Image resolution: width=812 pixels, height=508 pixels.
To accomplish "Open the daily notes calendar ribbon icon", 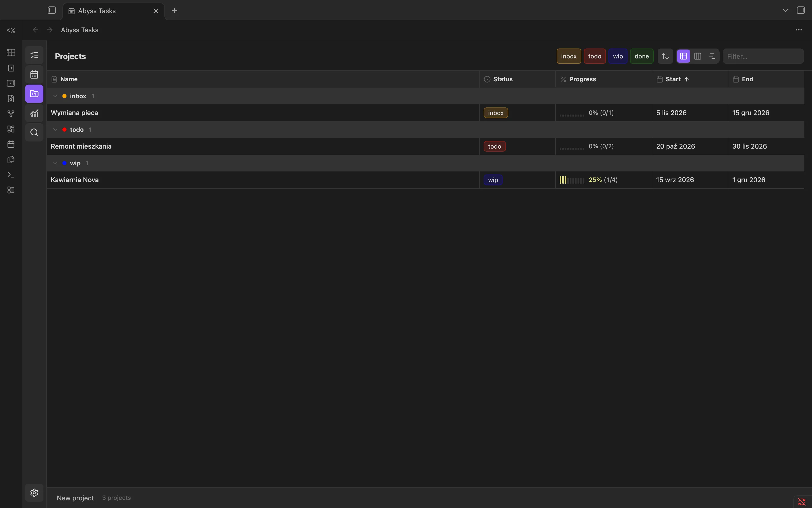I will pyautogui.click(x=11, y=145).
